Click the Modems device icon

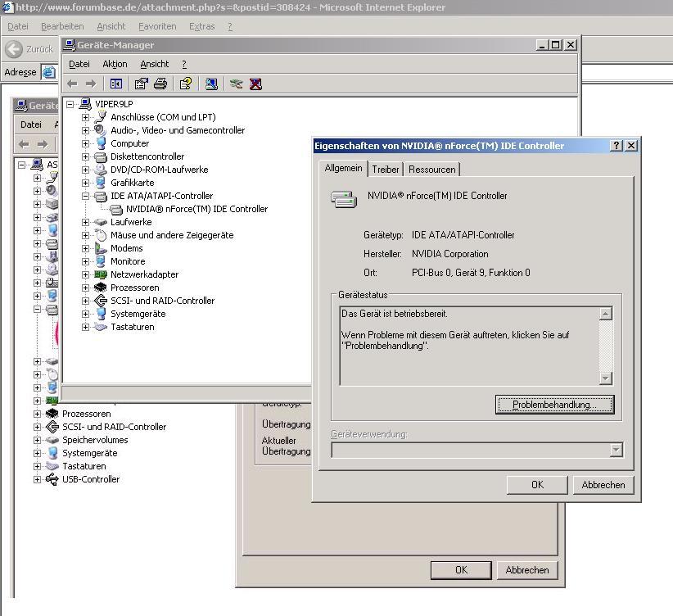pos(101,248)
